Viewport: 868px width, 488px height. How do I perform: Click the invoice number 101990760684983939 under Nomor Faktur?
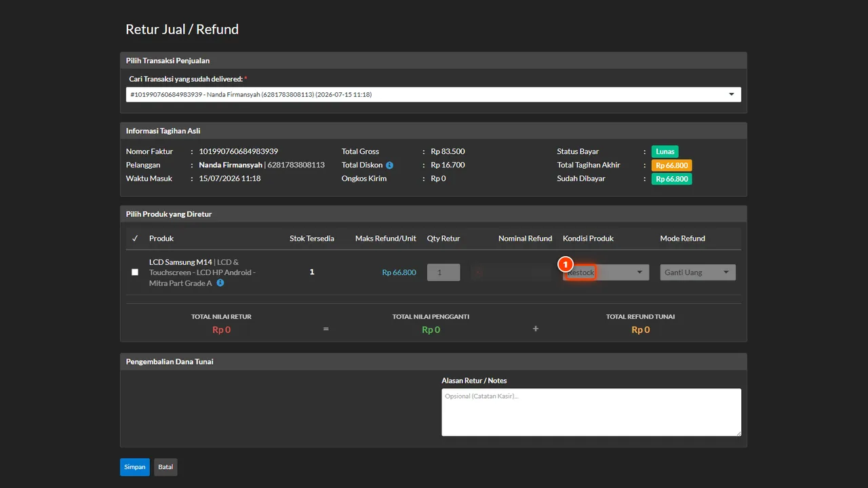pos(238,151)
